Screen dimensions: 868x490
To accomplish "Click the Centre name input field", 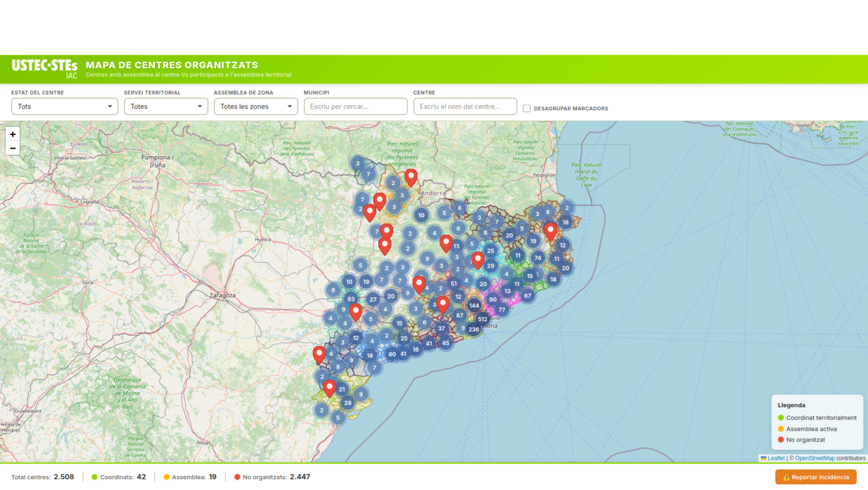I will (x=465, y=107).
